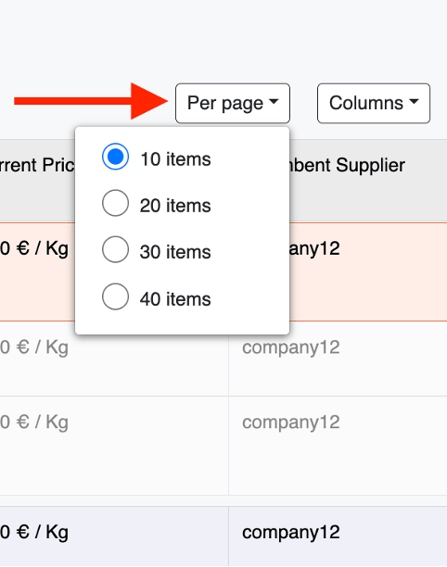
Task: Open the Columns dropdown button
Action: tap(374, 103)
